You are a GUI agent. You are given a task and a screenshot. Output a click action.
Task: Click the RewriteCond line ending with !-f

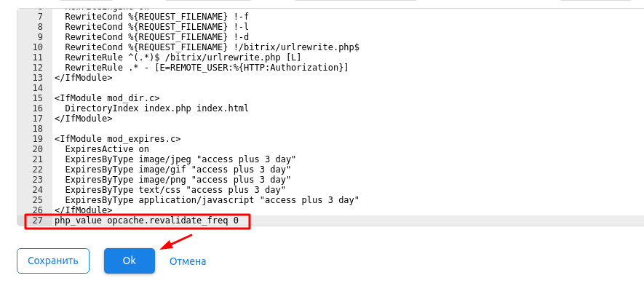[x=157, y=17]
